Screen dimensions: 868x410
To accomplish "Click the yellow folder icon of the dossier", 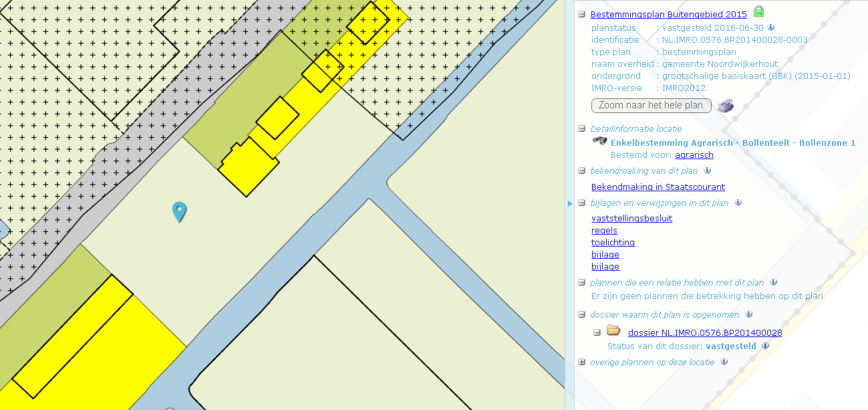I will tap(613, 330).
